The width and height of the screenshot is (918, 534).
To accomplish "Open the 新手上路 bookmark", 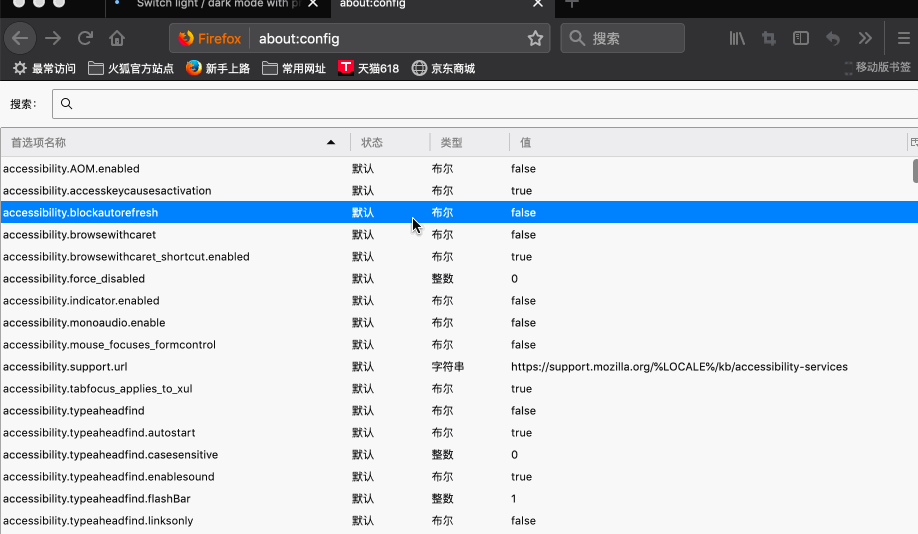I will click(218, 69).
